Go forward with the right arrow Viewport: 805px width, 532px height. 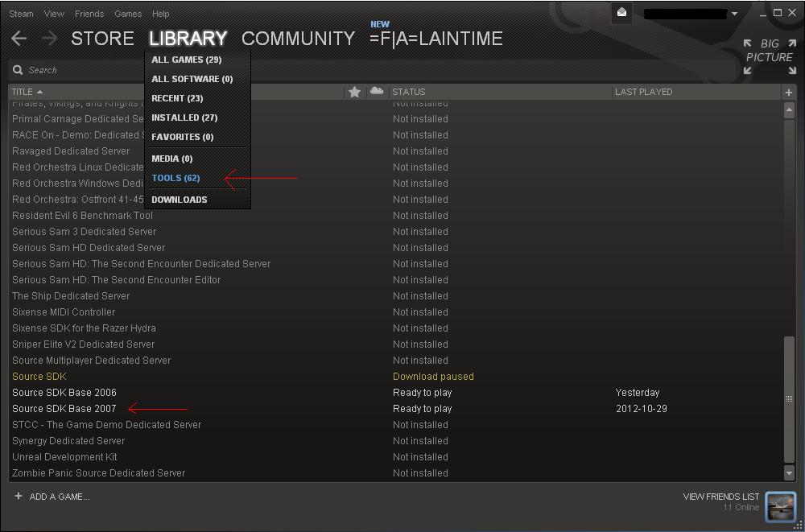(49, 39)
